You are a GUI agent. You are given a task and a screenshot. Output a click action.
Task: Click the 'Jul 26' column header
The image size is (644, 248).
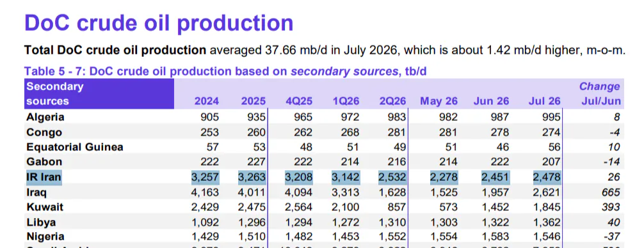[x=544, y=101]
